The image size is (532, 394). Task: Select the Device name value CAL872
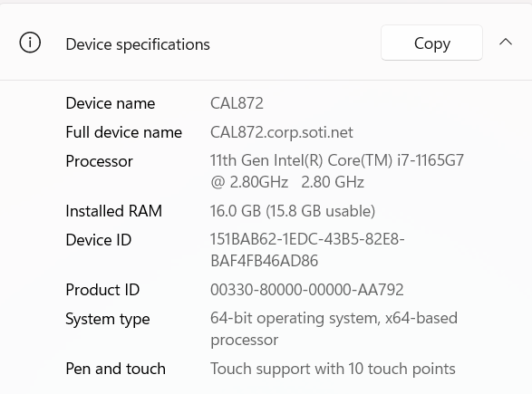coord(237,103)
